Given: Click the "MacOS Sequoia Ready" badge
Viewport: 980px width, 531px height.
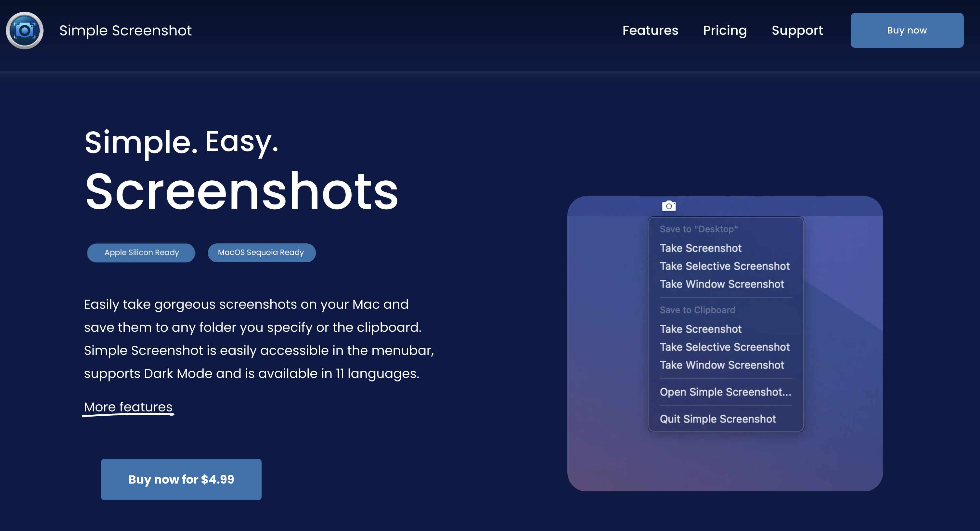Looking at the screenshot, I should [261, 253].
